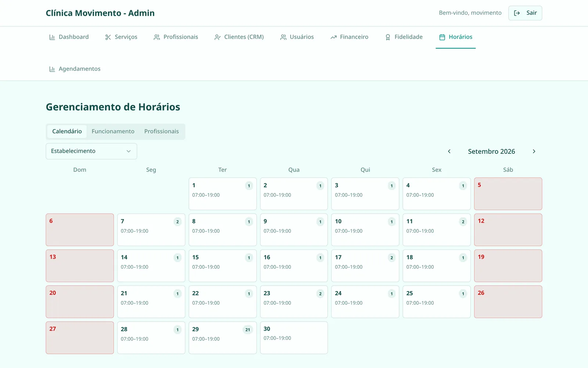This screenshot has height=368, width=588.
Task: Click the Sair logout button
Action: click(x=525, y=13)
